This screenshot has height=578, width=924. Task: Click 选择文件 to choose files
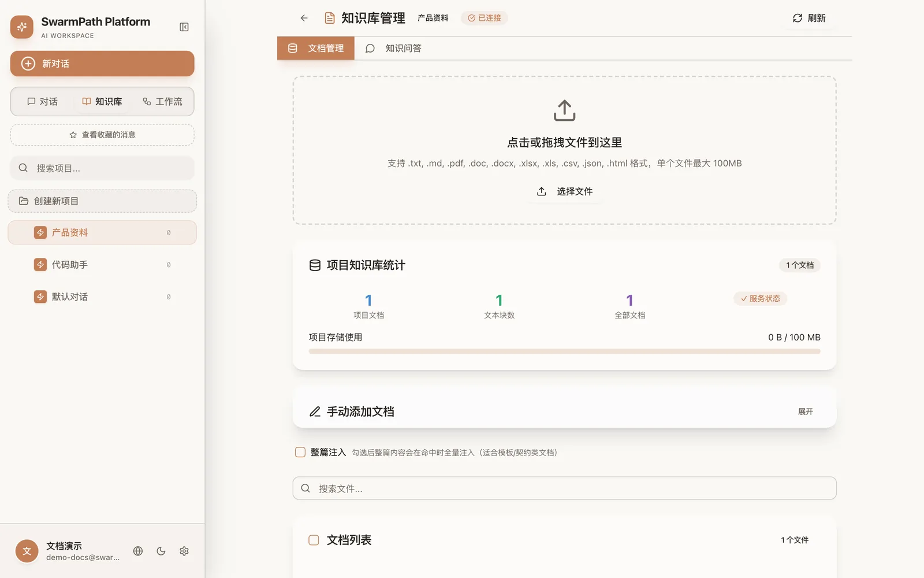(565, 191)
